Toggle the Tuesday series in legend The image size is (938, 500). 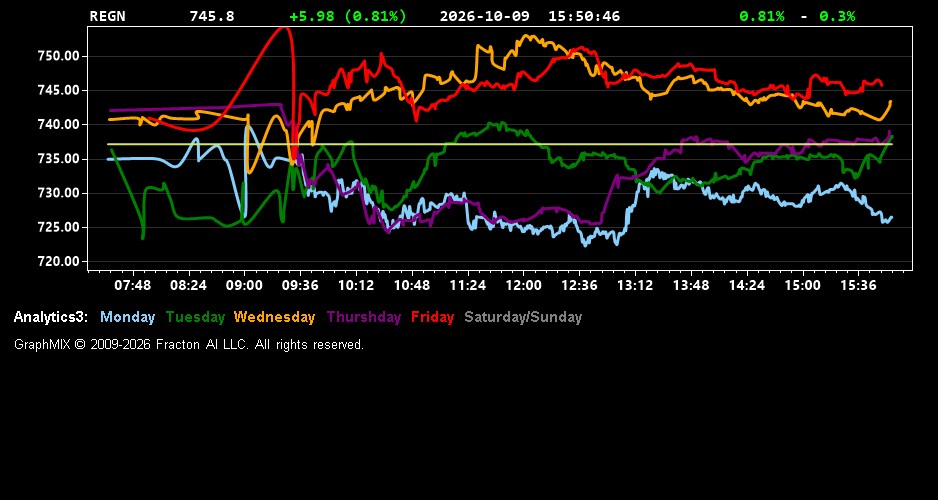coord(195,317)
